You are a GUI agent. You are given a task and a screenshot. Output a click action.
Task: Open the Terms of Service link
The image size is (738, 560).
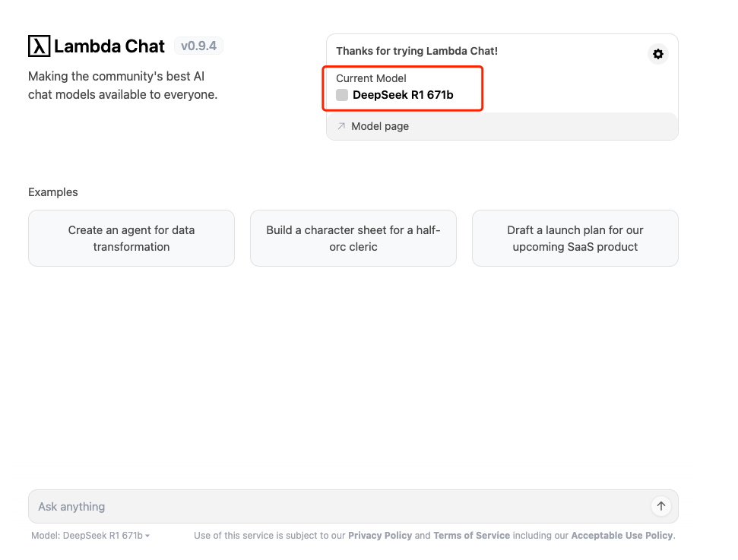click(x=471, y=536)
